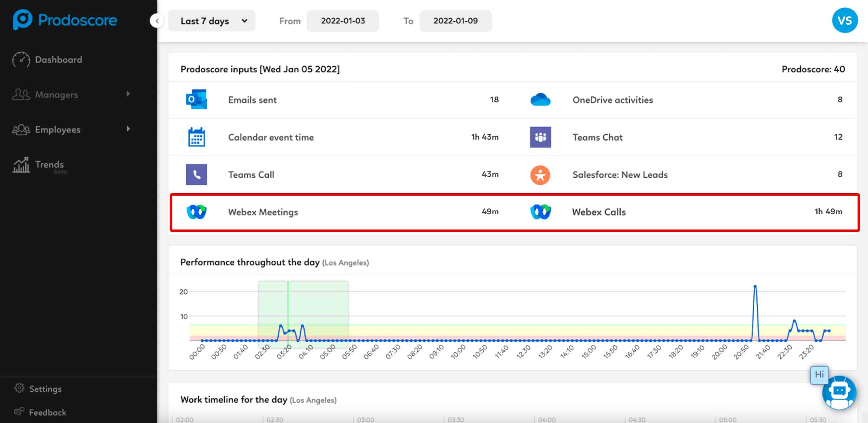Open the Employees menu item
The image size is (868, 423).
coord(58,130)
